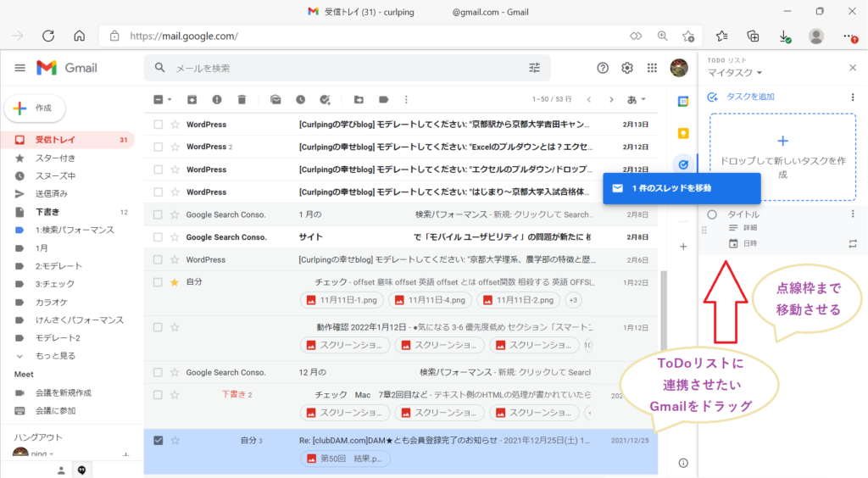The height and width of the screenshot is (478, 868).
Task: Open hangouts user status dropdown
Action: click(52, 453)
